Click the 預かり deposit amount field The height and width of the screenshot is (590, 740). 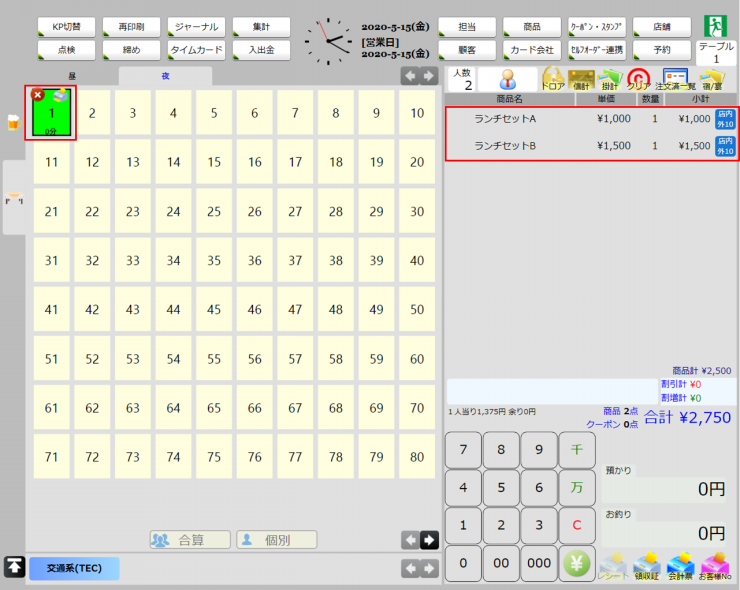(x=668, y=489)
